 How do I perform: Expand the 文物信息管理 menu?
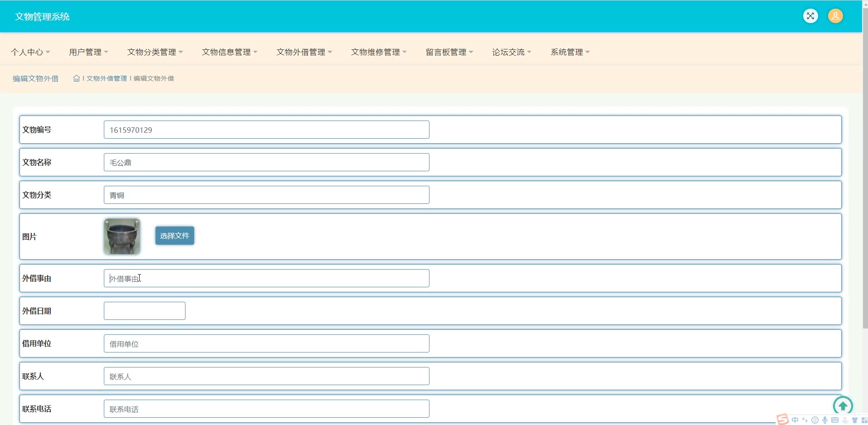[229, 52]
